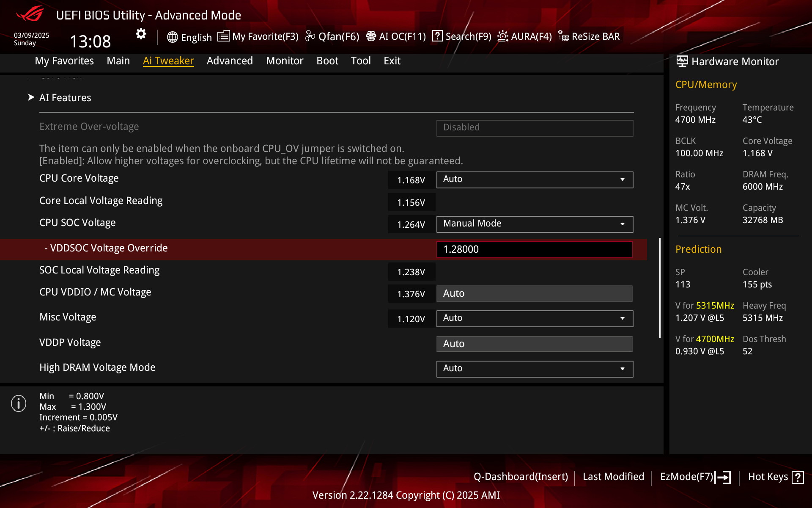Toggle ReSize BAR icon

click(563, 36)
